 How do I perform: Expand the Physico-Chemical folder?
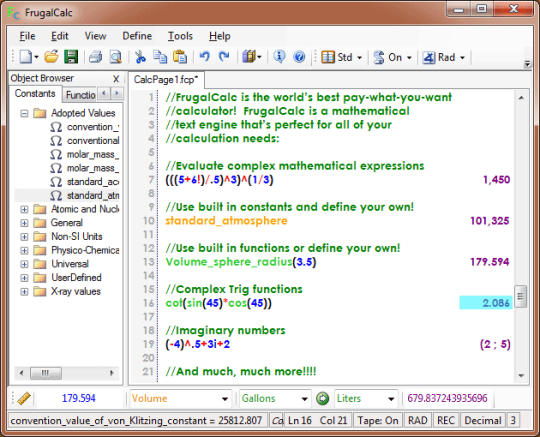tap(24, 250)
